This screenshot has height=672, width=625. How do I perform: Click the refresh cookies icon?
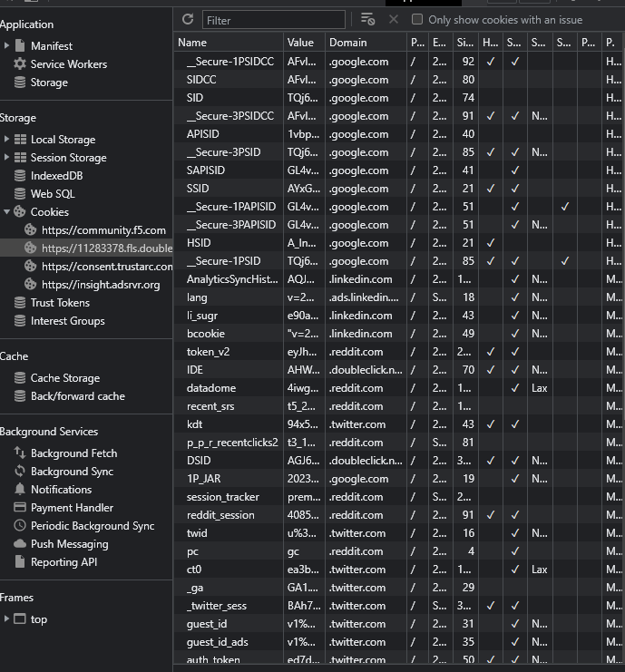point(188,19)
